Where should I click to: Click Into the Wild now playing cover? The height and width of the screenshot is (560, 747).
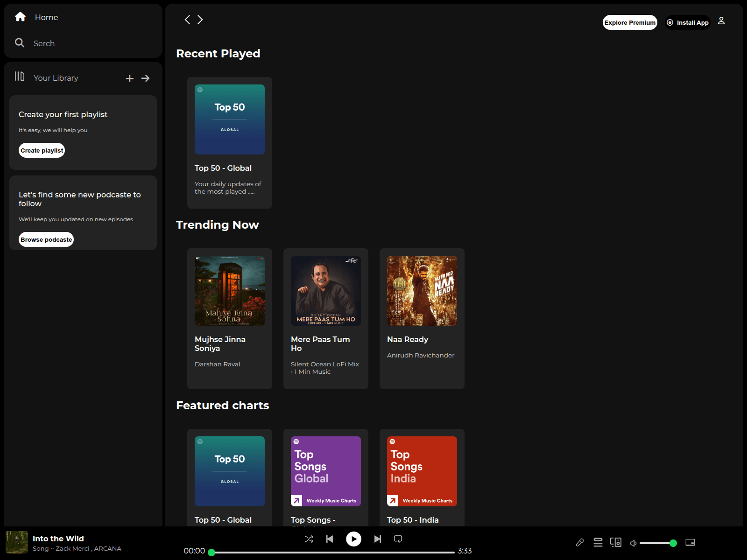point(17,542)
